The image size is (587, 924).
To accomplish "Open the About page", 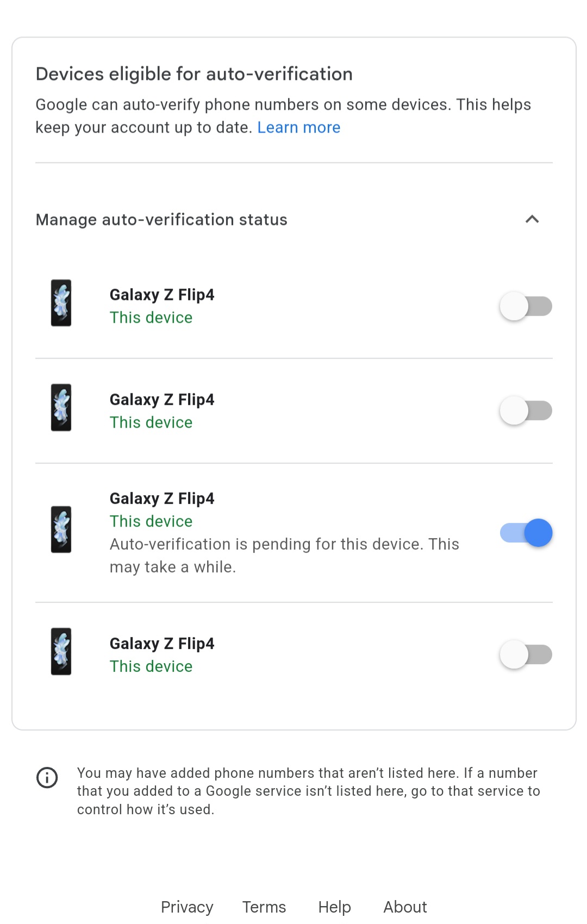I will click(405, 907).
